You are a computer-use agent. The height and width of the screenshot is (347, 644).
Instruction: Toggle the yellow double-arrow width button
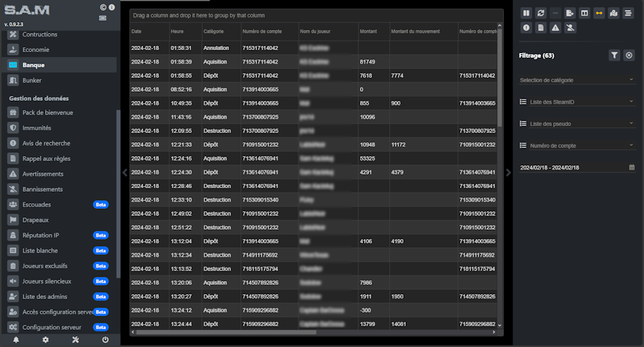tap(600, 13)
